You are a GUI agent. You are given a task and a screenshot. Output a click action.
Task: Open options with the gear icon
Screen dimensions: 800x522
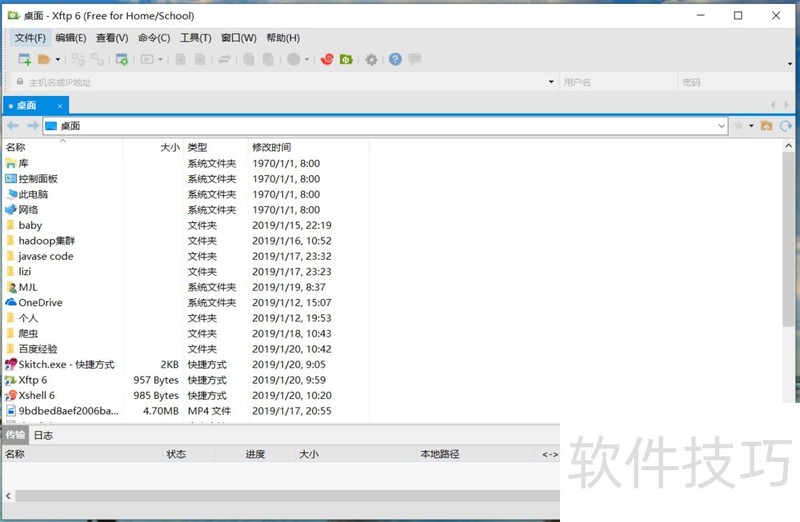371,60
